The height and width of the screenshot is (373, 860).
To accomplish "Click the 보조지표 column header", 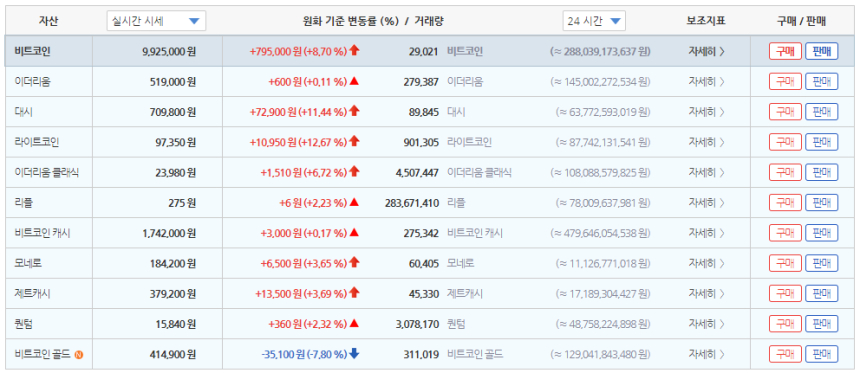I will [706, 21].
